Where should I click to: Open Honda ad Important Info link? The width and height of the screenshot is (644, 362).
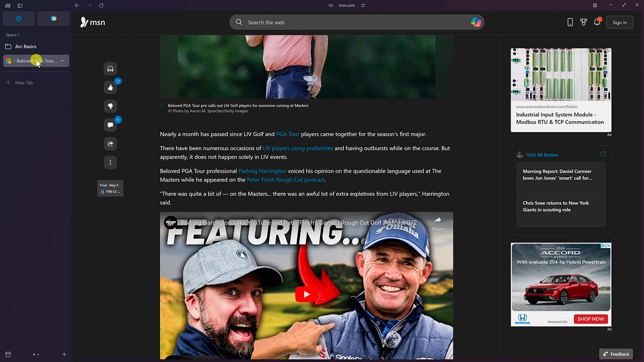557,321
